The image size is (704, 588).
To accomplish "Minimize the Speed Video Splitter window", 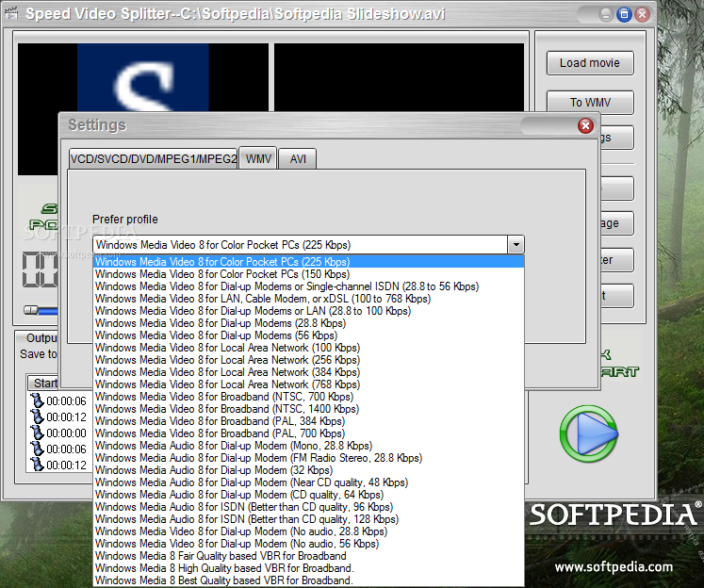I will click(606, 14).
